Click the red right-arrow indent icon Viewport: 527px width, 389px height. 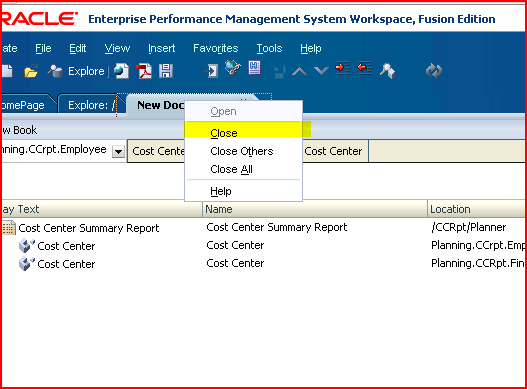click(x=343, y=68)
